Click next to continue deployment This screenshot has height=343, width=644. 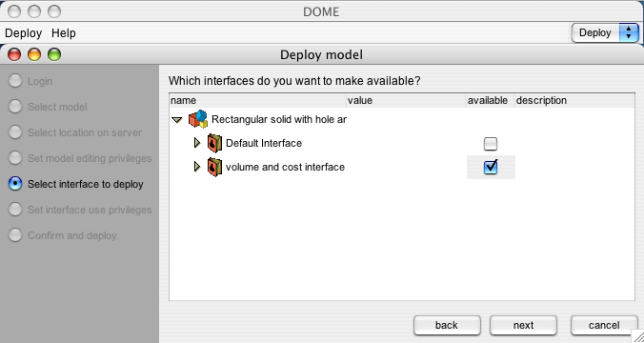point(523,325)
